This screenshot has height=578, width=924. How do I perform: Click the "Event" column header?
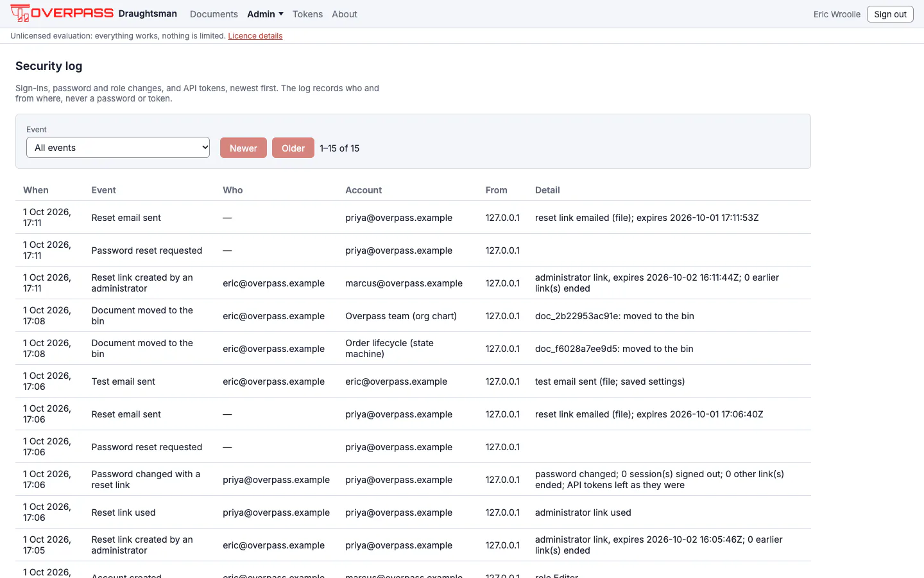[104, 190]
